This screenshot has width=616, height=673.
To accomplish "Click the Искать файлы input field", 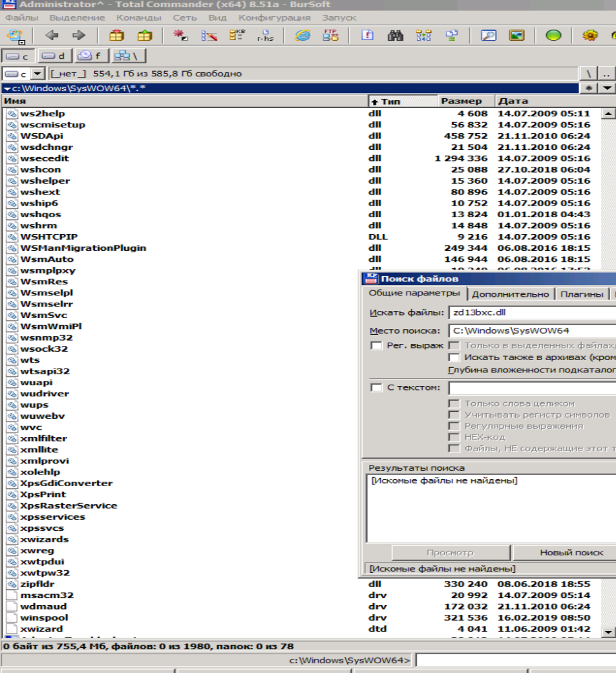I will [532, 312].
